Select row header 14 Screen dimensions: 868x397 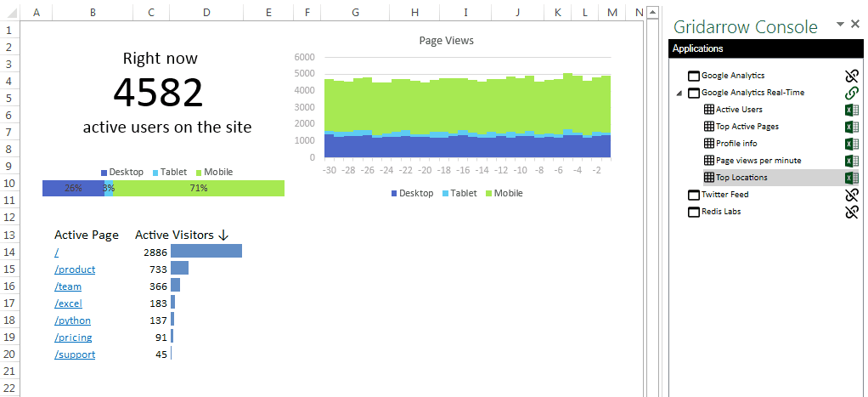pos(9,252)
